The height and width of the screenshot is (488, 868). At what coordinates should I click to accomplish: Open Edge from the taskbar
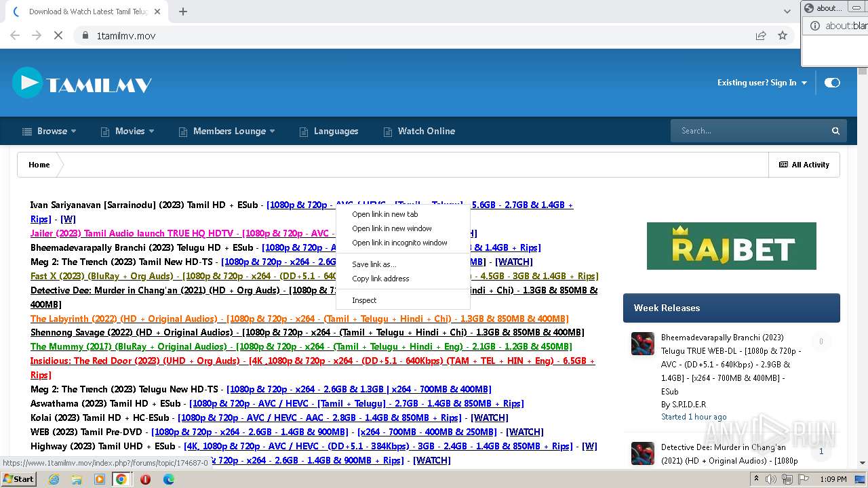pyautogui.click(x=168, y=479)
